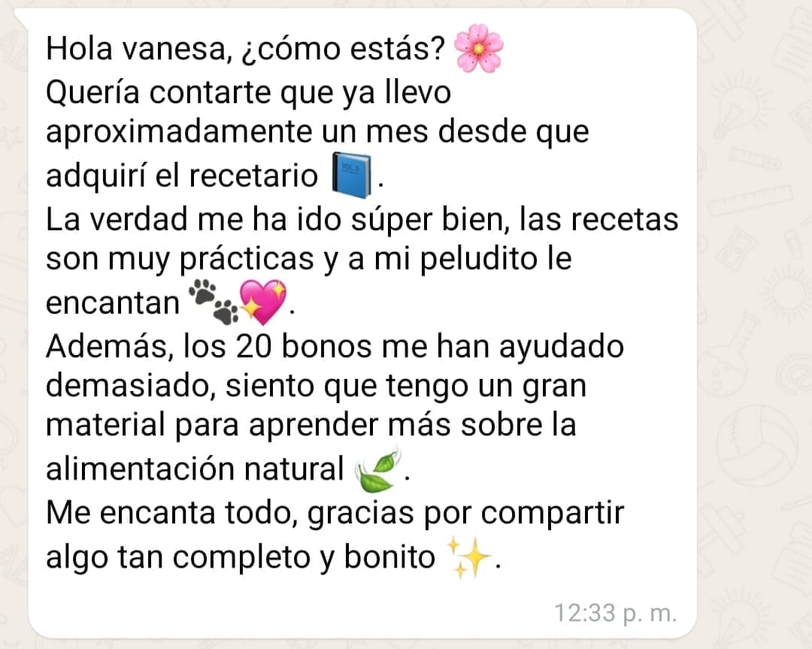The width and height of the screenshot is (812, 649).
Task: Select the text 'material para aprender más sobre la'
Action: tap(311, 425)
